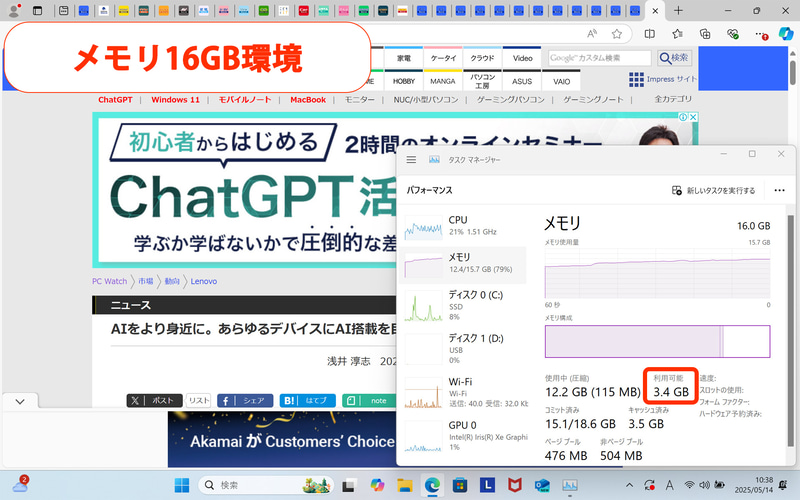Open the ASUS site tab
Screen dimensions: 800x500
point(522,81)
